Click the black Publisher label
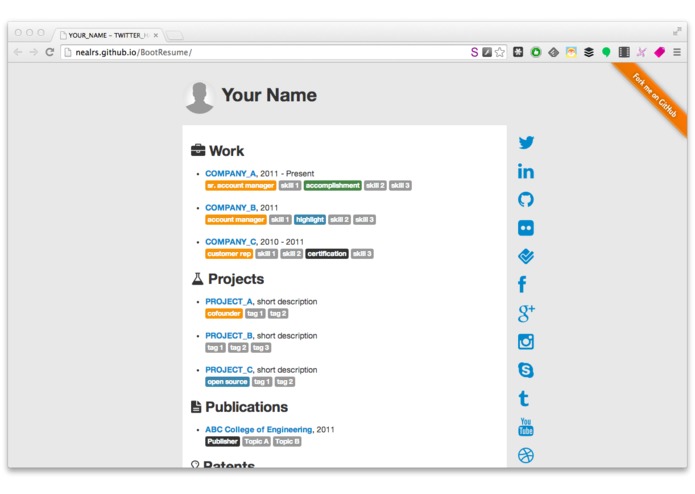The width and height of the screenshot is (695, 494). point(223,441)
